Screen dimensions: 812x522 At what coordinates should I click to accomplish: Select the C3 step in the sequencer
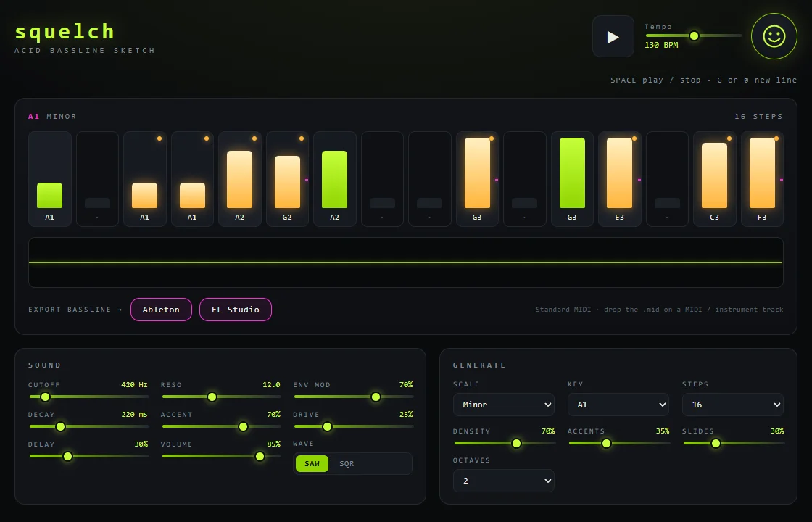click(714, 179)
